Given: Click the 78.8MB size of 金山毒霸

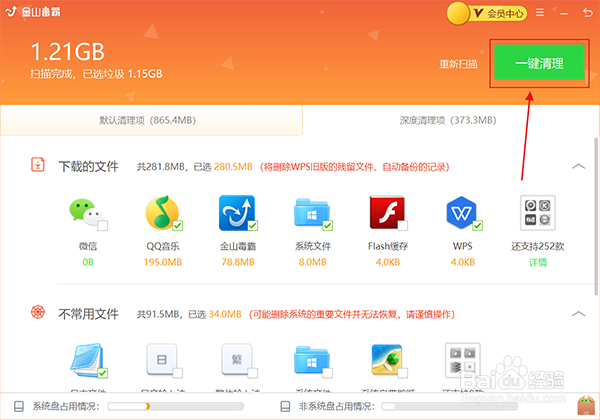Looking at the screenshot, I should (238, 262).
